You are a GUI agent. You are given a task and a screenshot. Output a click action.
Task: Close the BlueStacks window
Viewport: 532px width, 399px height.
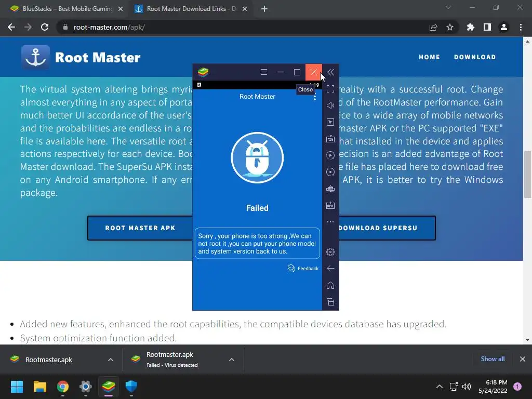(313, 72)
